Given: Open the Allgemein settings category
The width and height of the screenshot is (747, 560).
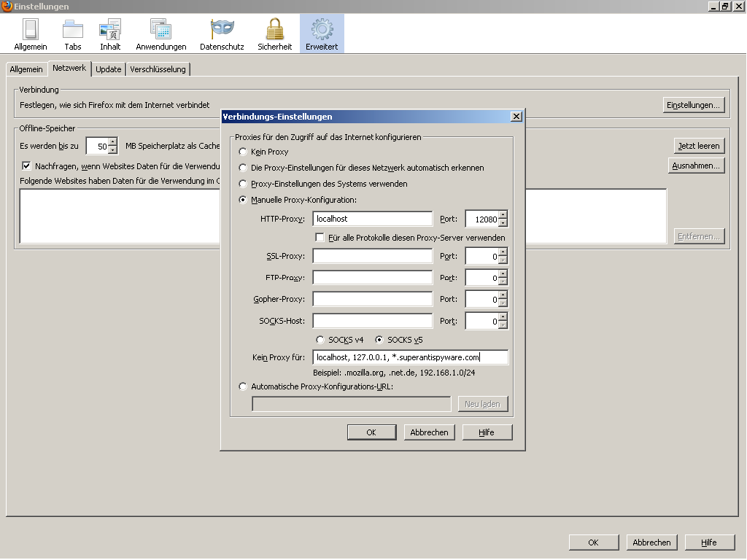Looking at the screenshot, I should click(30, 34).
